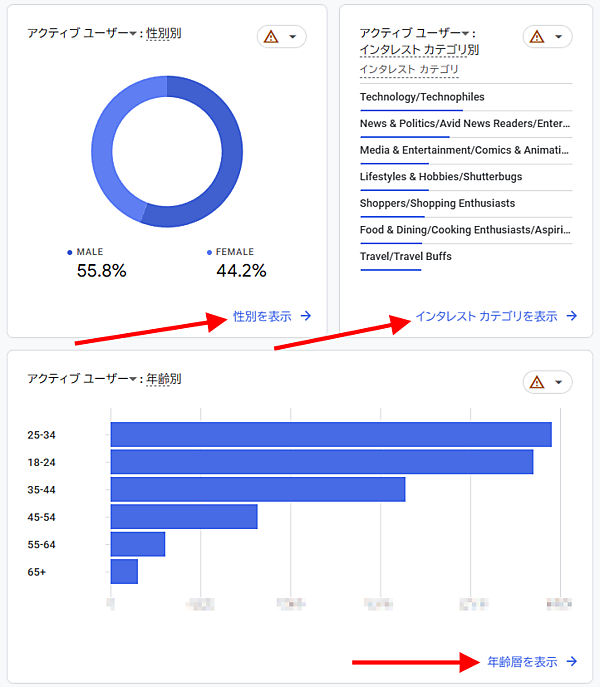Click the 45-54 age bar
The width and height of the screenshot is (600, 687).
184,516
